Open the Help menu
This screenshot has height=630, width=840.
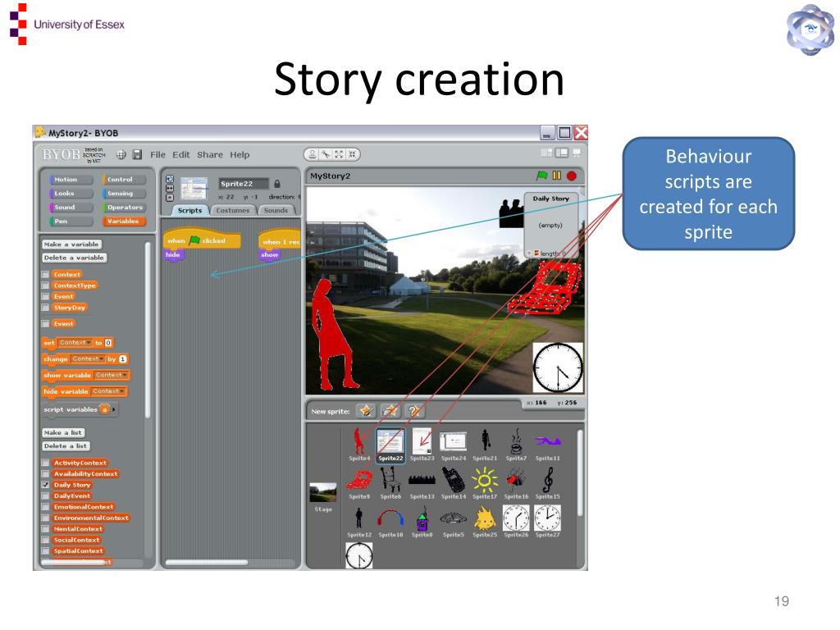pyautogui.click(x=240, y=155)
